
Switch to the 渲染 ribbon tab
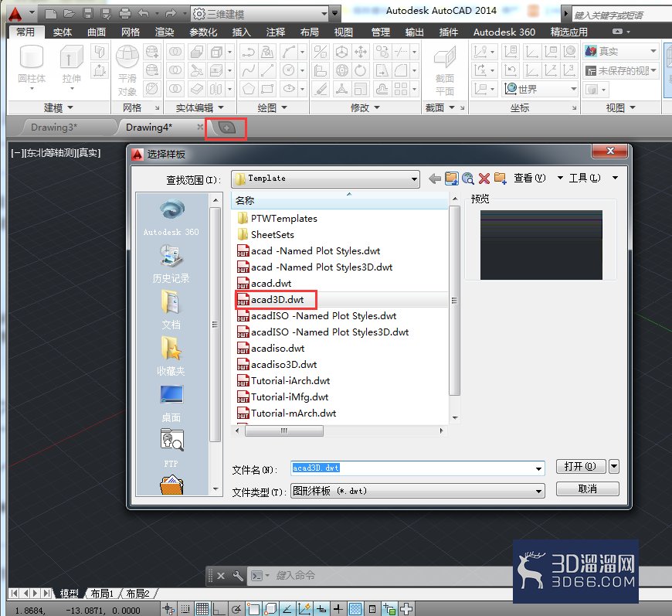coord(165,32)
